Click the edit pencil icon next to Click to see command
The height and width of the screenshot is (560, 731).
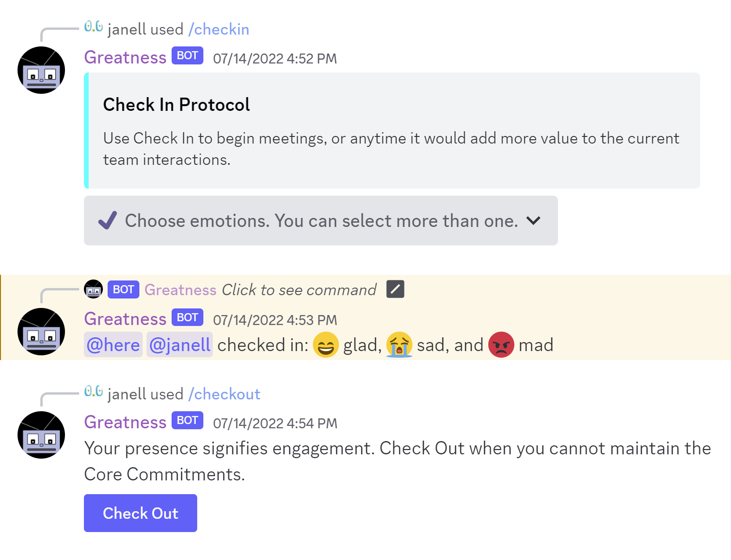pyautogui.click(x=395, y=289)
